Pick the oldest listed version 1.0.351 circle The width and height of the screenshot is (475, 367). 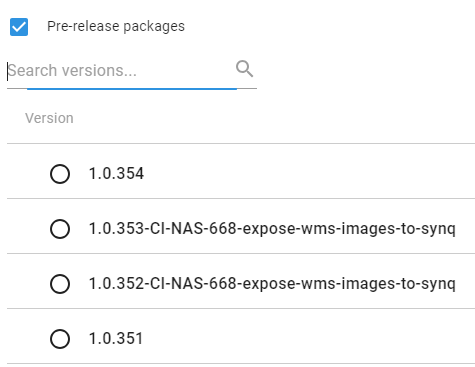click(x=60, y=339)
